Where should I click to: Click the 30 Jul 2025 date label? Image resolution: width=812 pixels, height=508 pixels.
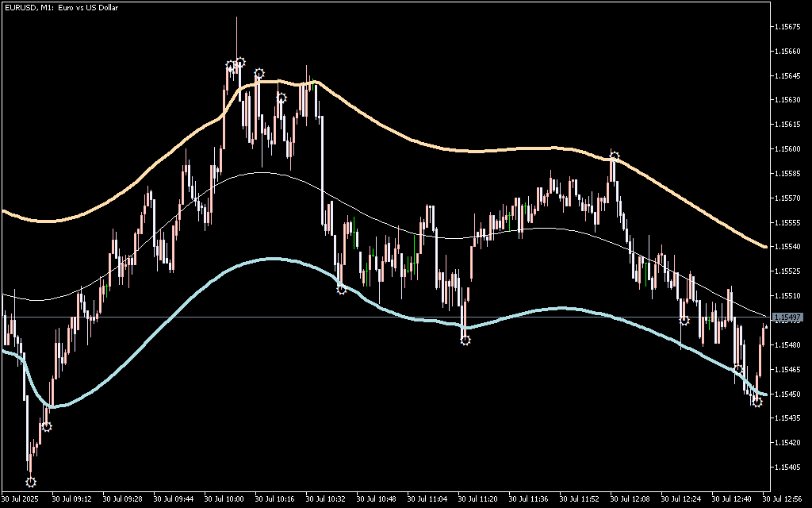tap(20, 499)
